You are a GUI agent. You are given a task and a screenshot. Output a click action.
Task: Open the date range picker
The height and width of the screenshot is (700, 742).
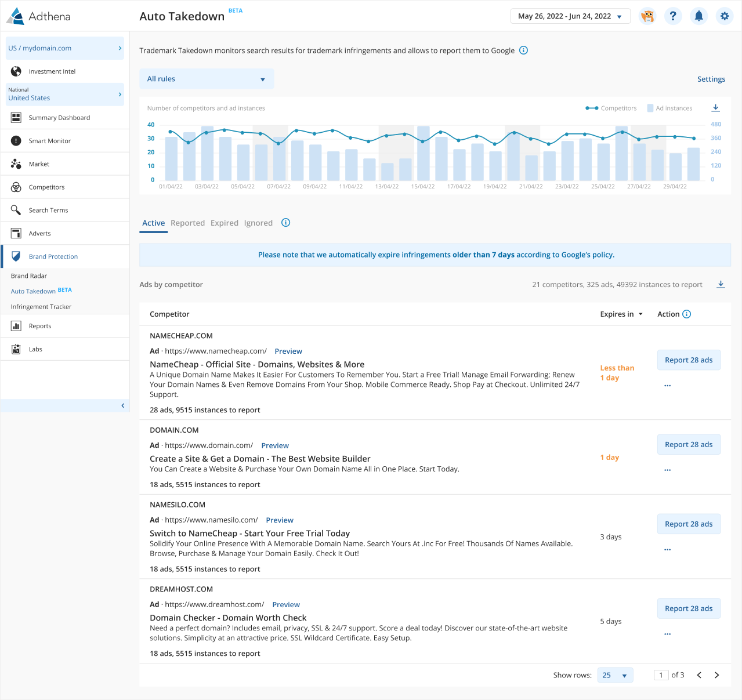click(x=570, y=16)
